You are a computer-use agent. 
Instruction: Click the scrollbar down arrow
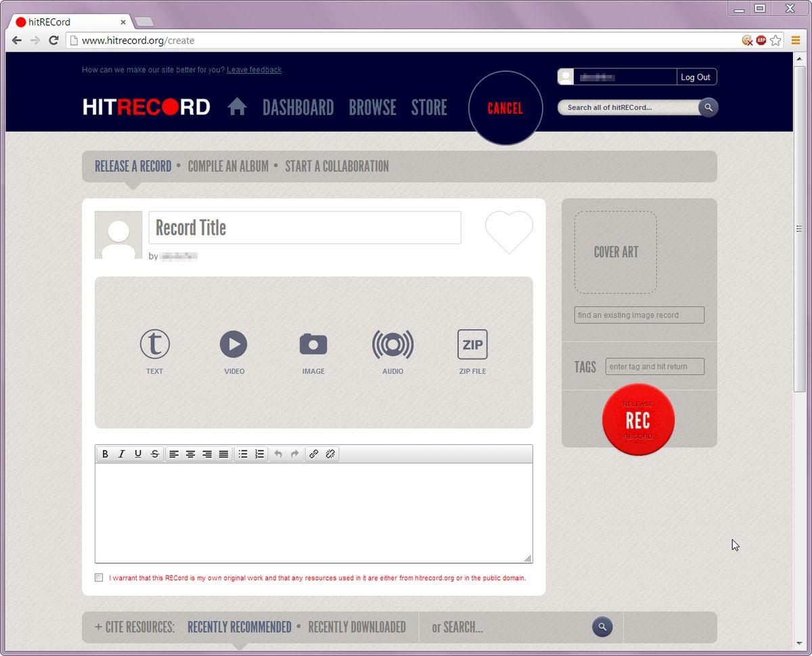[x=799, y=644]
